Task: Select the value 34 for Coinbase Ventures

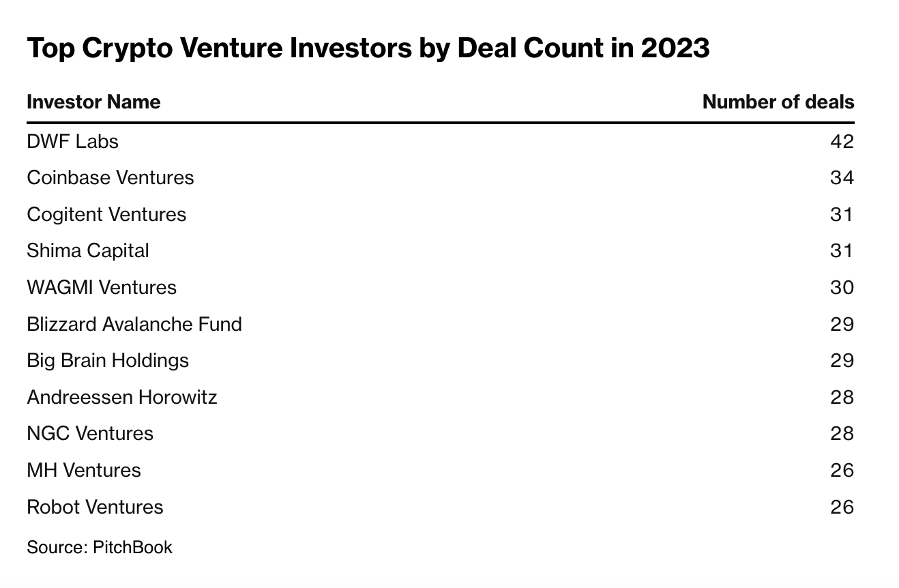Action: tap(842, 177)
